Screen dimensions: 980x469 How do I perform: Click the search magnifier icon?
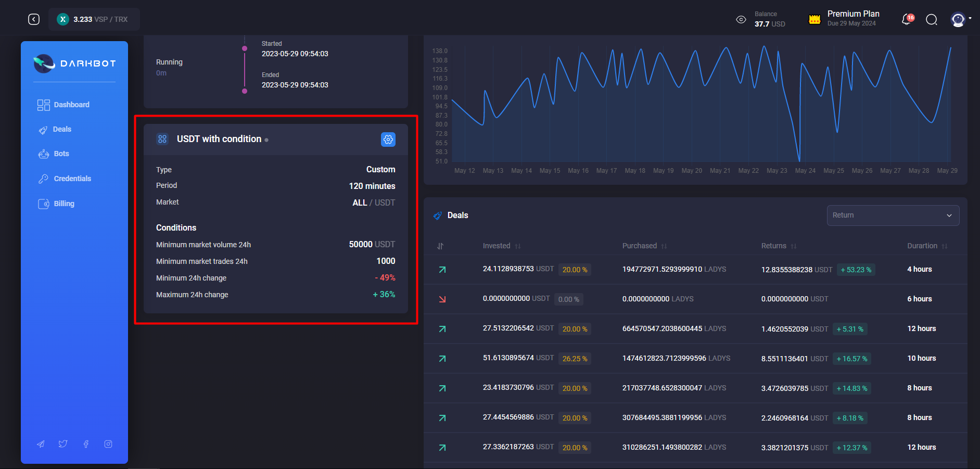coord(932,19)
